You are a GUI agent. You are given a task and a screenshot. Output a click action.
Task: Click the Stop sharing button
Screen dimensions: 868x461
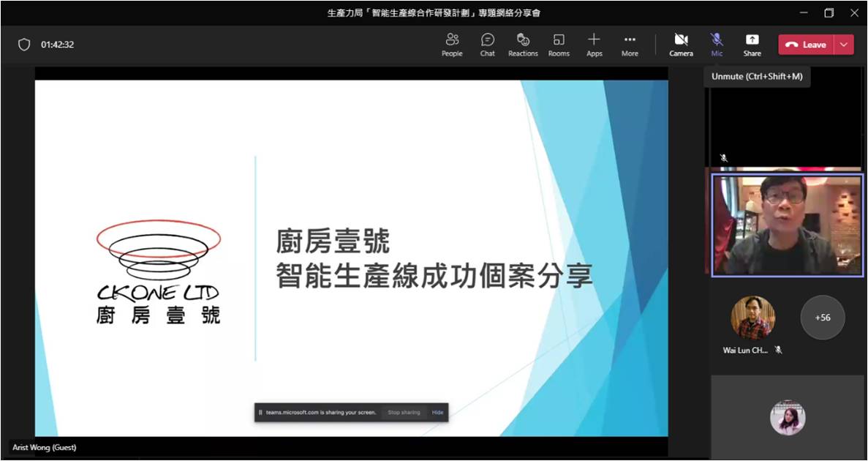404,412
